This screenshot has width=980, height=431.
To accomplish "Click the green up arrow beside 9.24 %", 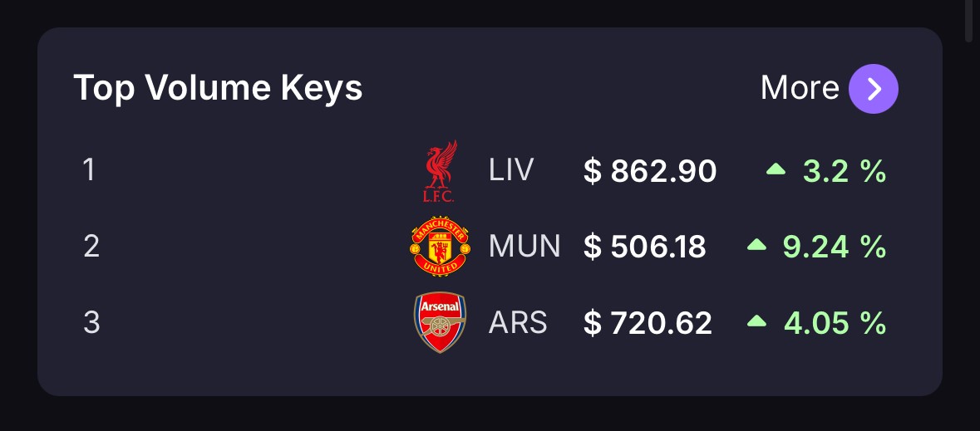I will (756, 244).
